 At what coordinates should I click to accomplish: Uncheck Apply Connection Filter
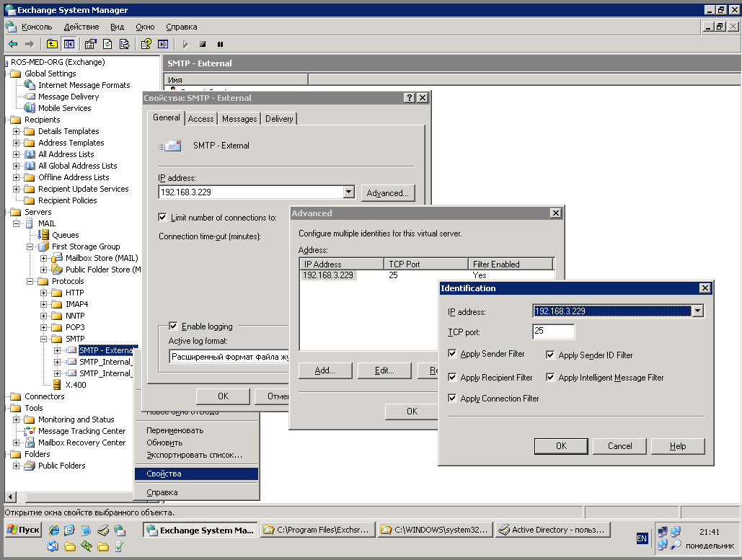pyautogui.click(x=452, y=398)
